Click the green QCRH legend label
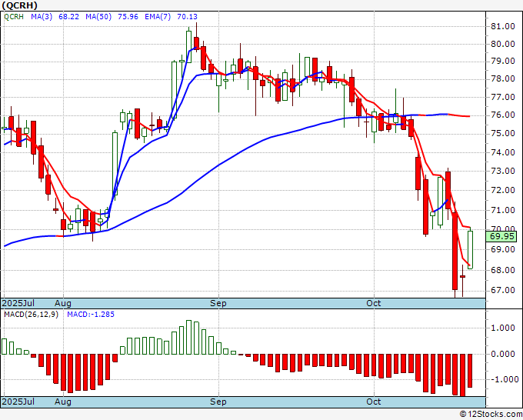This screenshot has height=420, width=523. click(14, 17)
